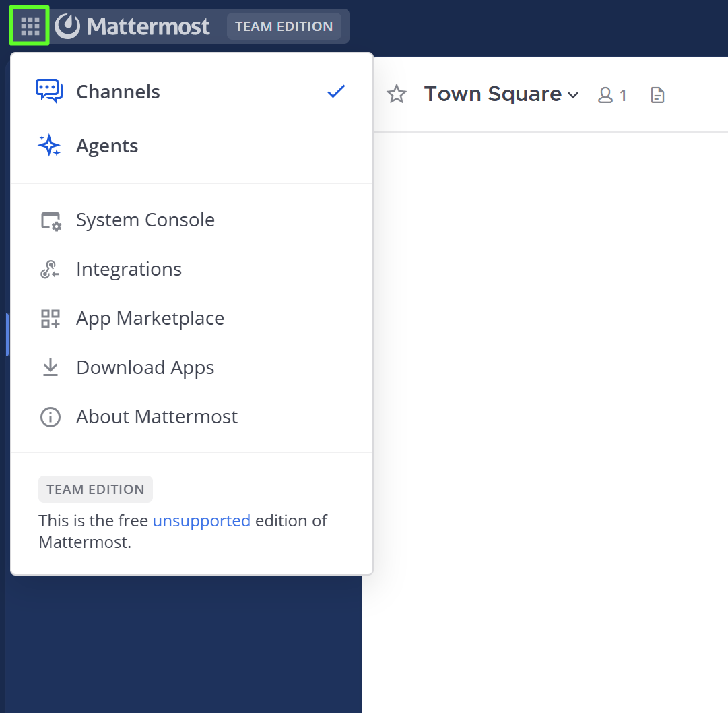This screenshot has height=713, width=728.
Task: Click the Integrations webhook icon
Action: click(x=50, y=270)
